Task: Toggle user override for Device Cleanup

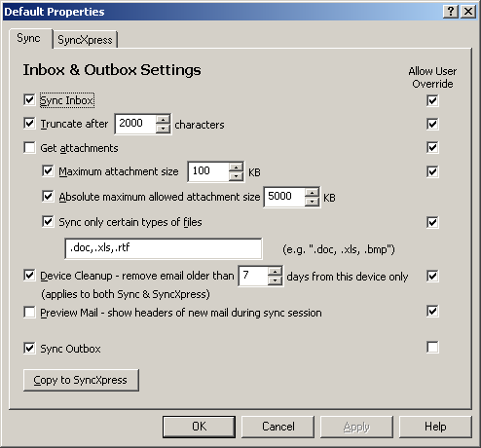Action: click(x=432, y=277)
